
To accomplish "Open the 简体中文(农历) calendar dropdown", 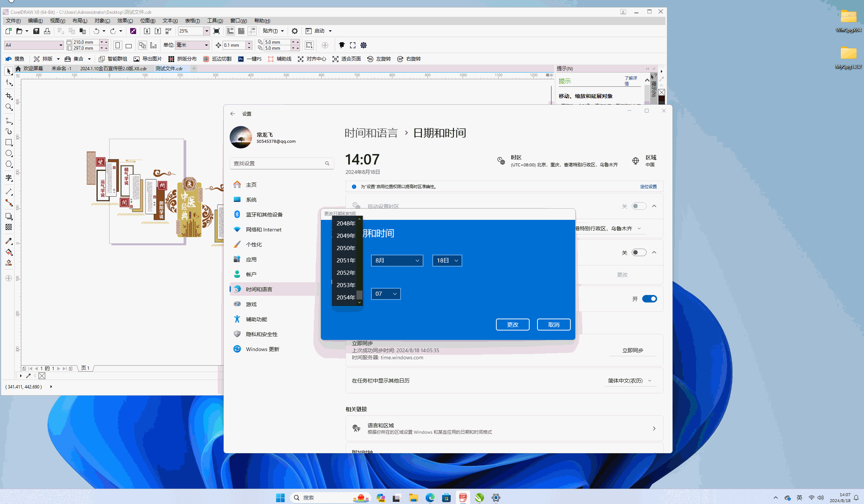I will coord(630,381).
